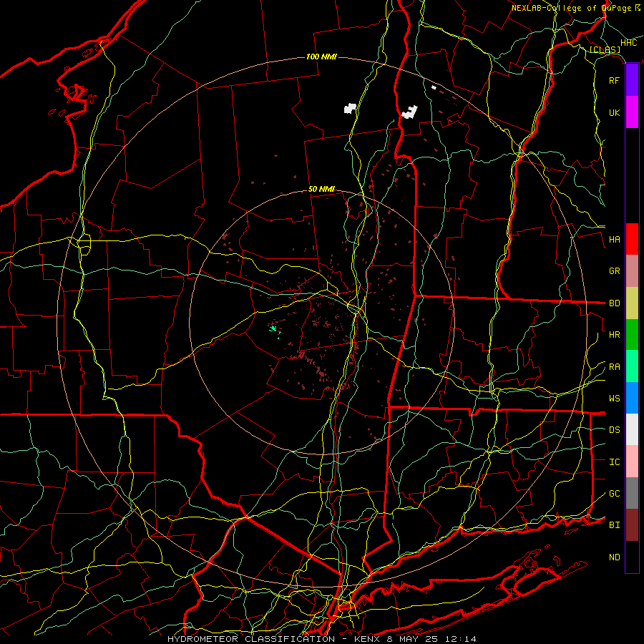
Task: Click the 'KENX' radar site identifier
Action: pyautogui.click(x=368, y=639)
